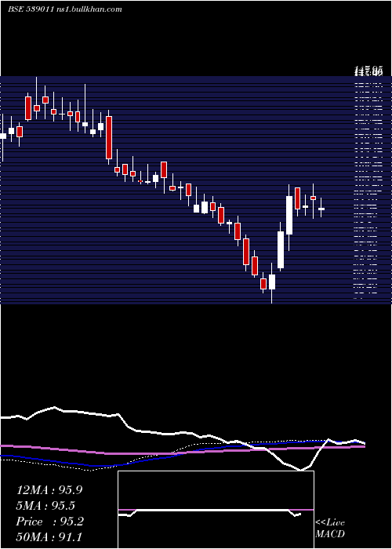This screenshot has height=549, width=392.
Task: Click the last candle on the right of the chart
Action: pyautogui.click(x=321, y=208)
